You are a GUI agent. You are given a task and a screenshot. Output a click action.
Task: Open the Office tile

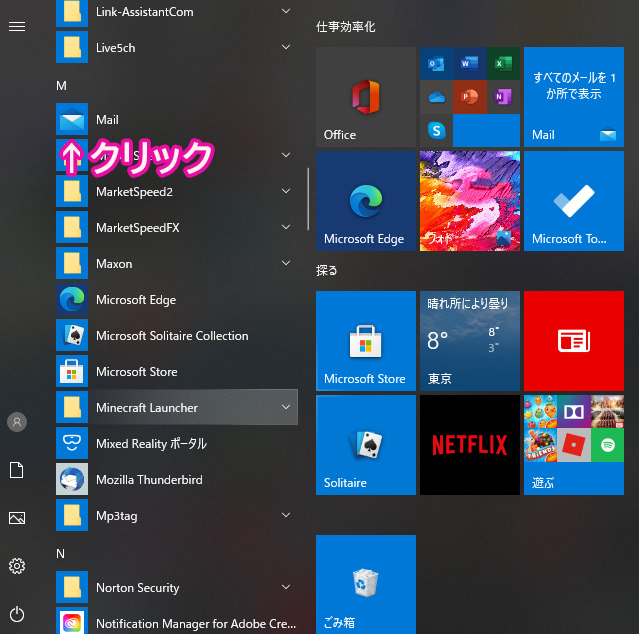[366, 97]
